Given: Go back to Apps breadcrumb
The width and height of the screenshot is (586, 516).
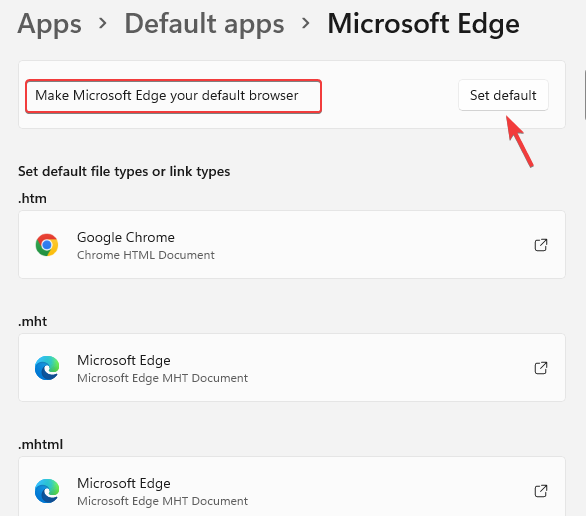Looking at the screenshot, I should pyautogui.click(x=49, y=24).
